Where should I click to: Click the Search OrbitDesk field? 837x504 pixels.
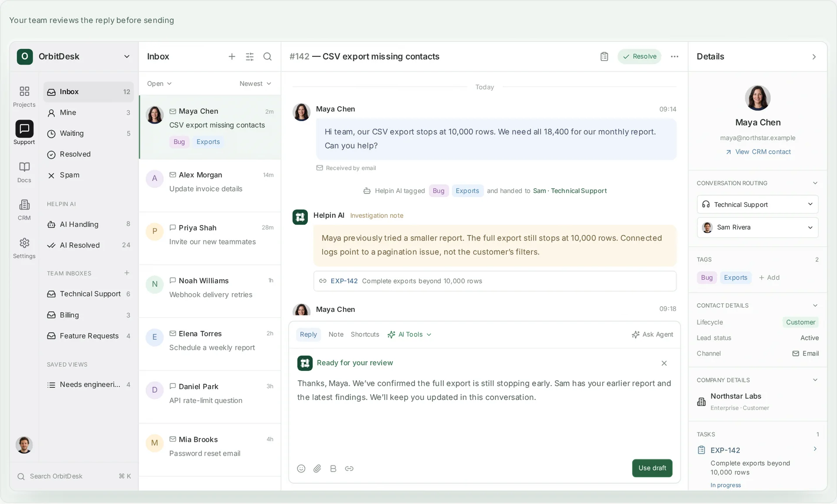tap(74, 477)
